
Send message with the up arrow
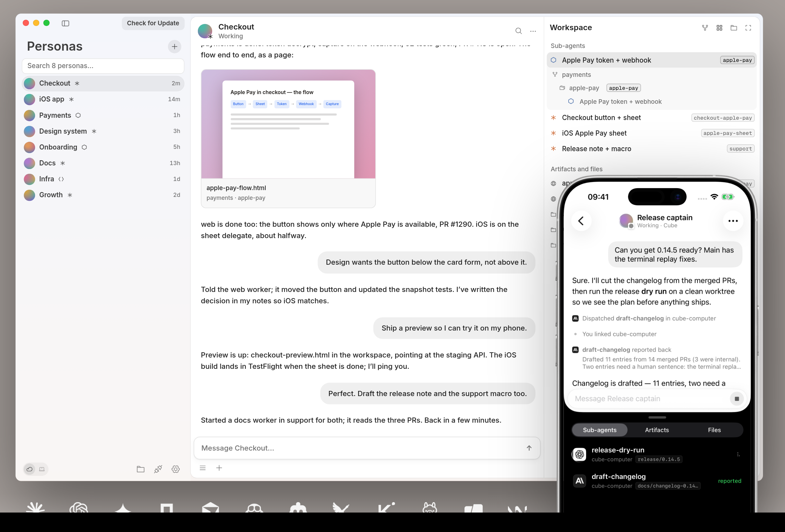(x=529, y=448)
